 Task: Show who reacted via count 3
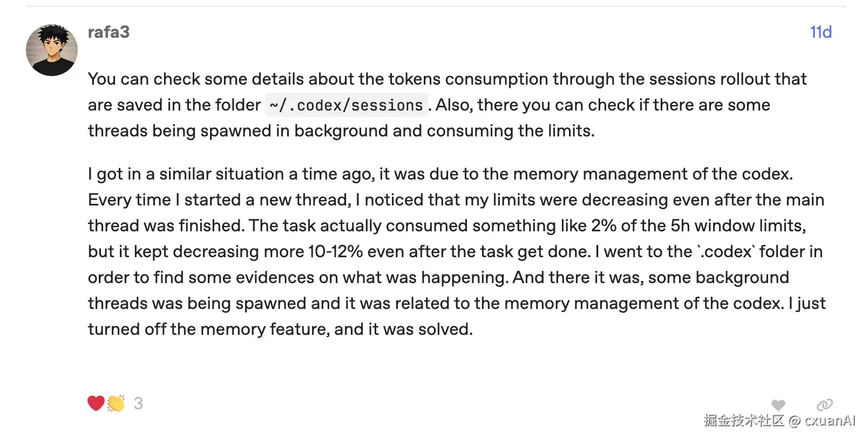pyautogui.click(x=138, y=403)
